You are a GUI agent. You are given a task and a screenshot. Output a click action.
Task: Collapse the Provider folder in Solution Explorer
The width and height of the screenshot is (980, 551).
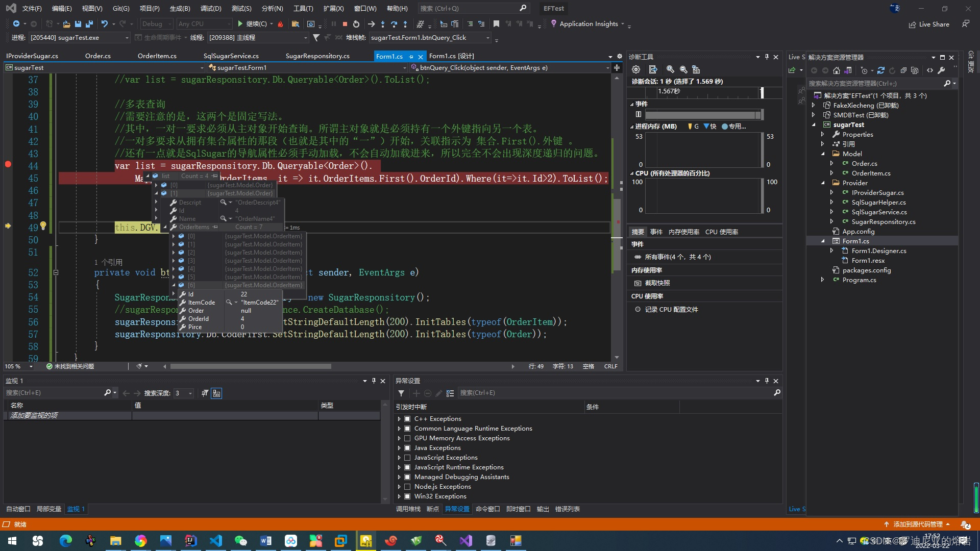click(823, 183)
